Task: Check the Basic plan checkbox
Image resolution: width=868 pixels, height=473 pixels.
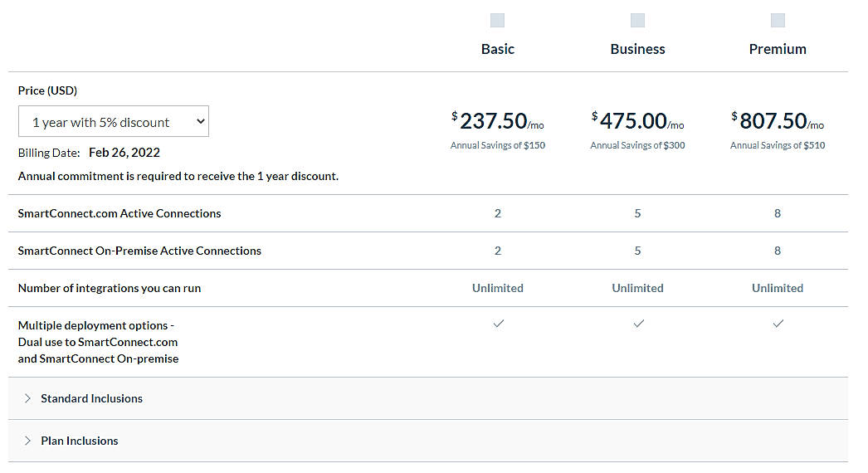Action: click(x=497, y=21)
